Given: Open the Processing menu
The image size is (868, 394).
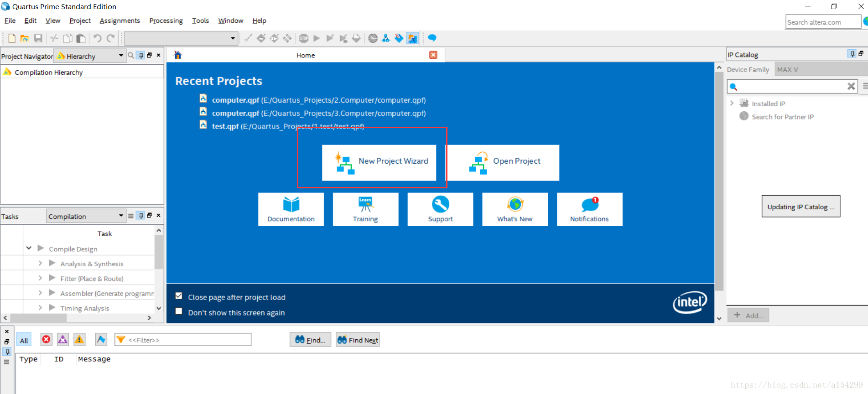Looking at the screenshot, I should coord(166,21).
